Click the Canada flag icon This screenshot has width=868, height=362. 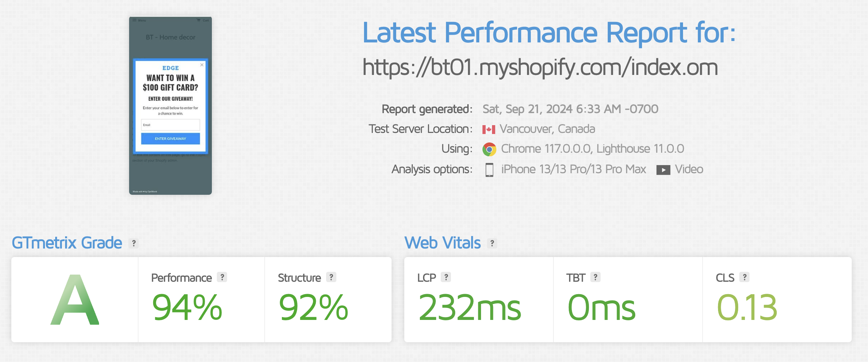488,129
